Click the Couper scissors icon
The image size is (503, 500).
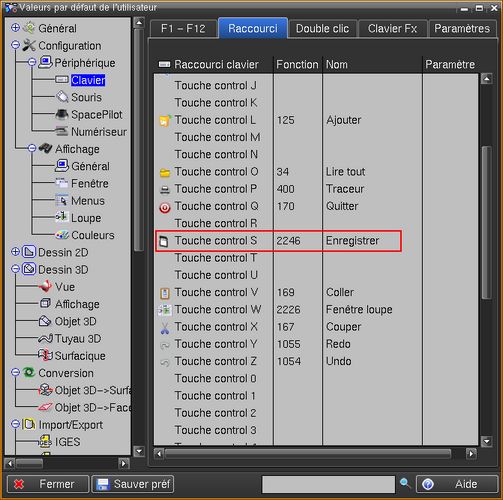tap(165, 327)
